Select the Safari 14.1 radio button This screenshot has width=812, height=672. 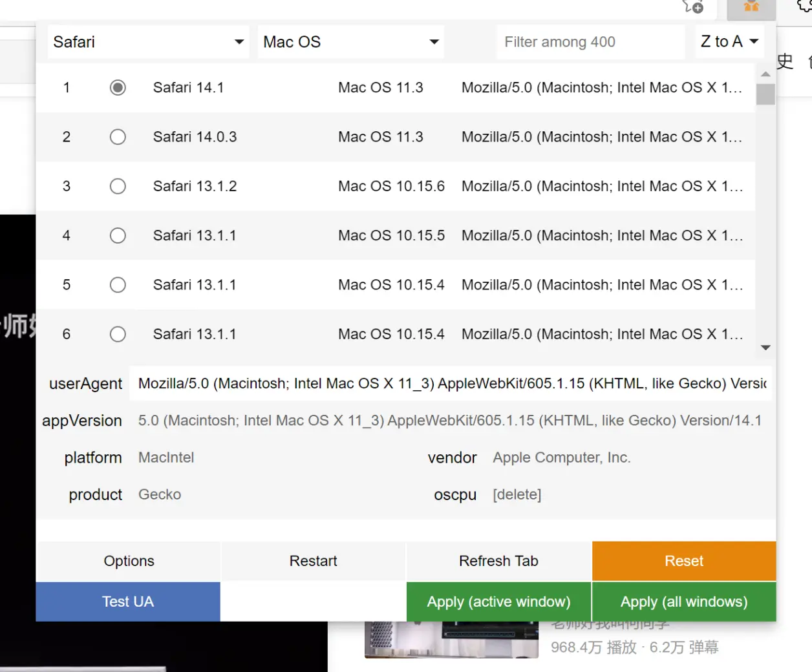pyautogui.click(x=118, y=87)
